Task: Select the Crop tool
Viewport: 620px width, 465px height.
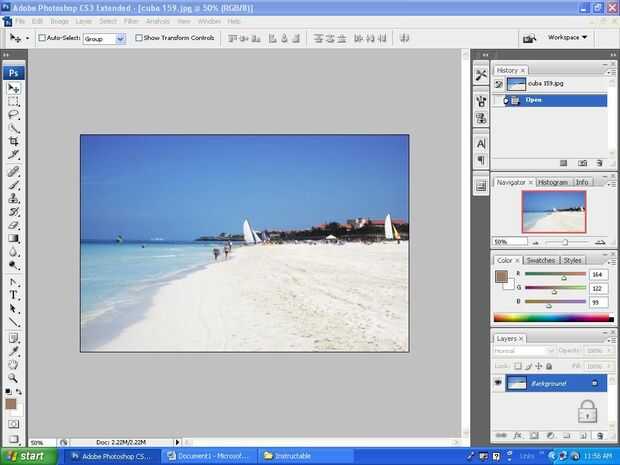Action: 13,141
